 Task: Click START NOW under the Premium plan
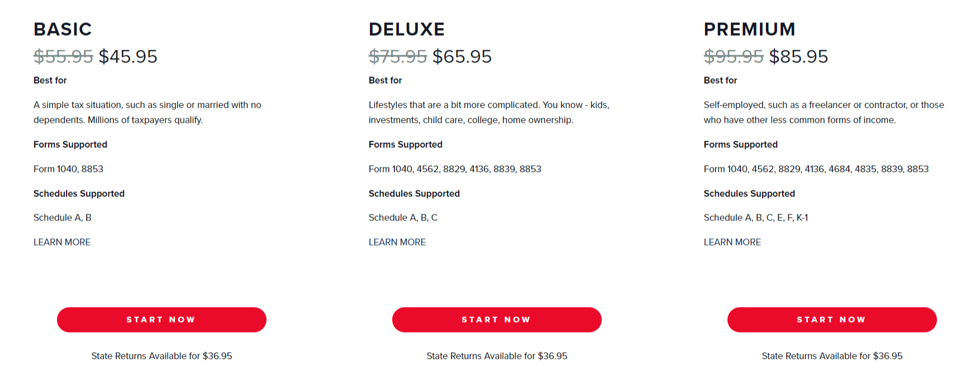click(831, 319)
